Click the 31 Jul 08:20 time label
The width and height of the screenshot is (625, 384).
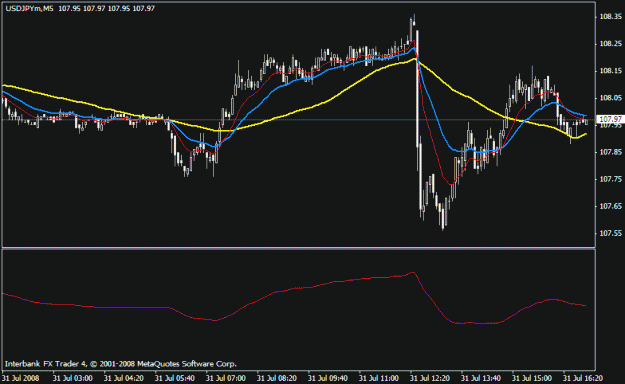tap(277, 378)
